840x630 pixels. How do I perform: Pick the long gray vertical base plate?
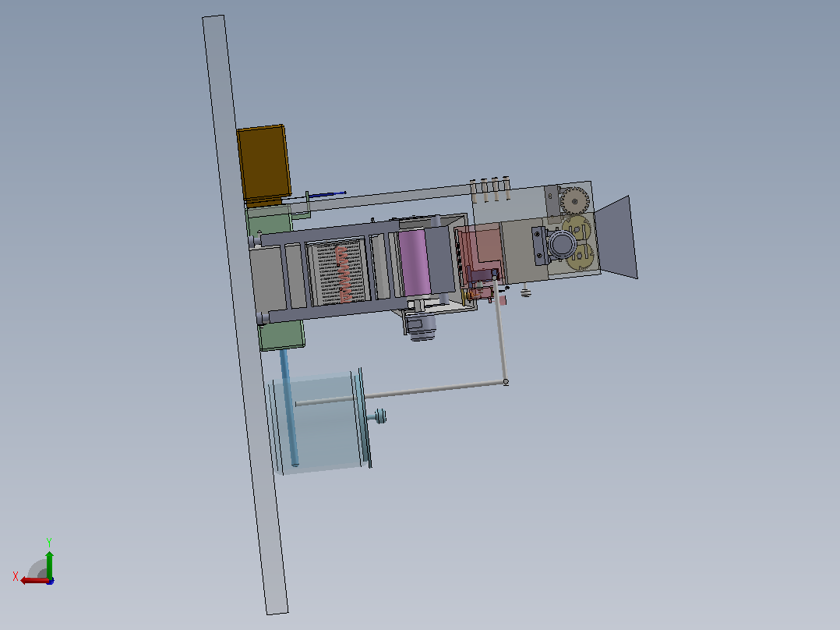tap(245, 315)
